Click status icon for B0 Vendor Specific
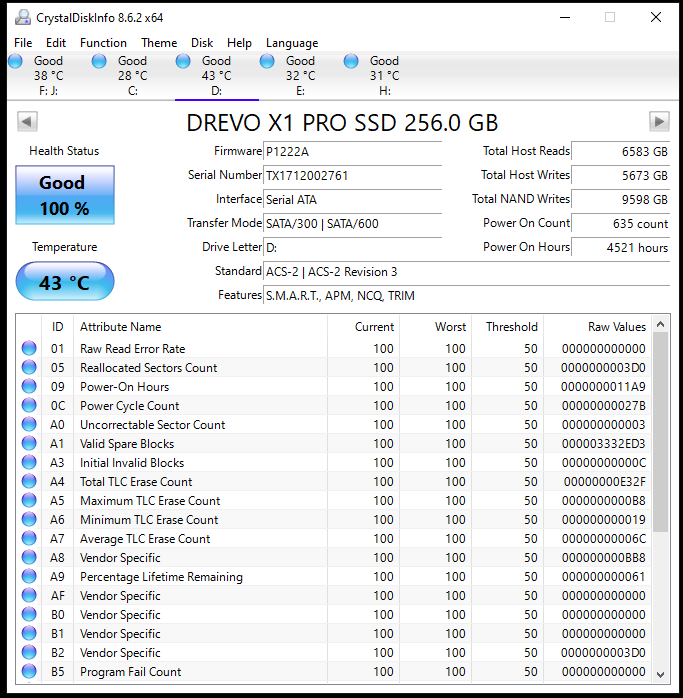 click(29, 614)
